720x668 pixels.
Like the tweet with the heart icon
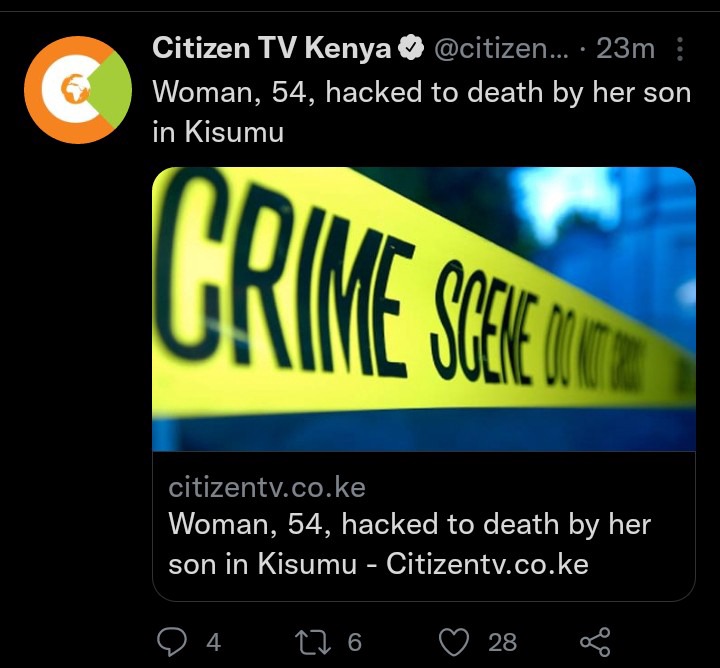coord(454,641)
